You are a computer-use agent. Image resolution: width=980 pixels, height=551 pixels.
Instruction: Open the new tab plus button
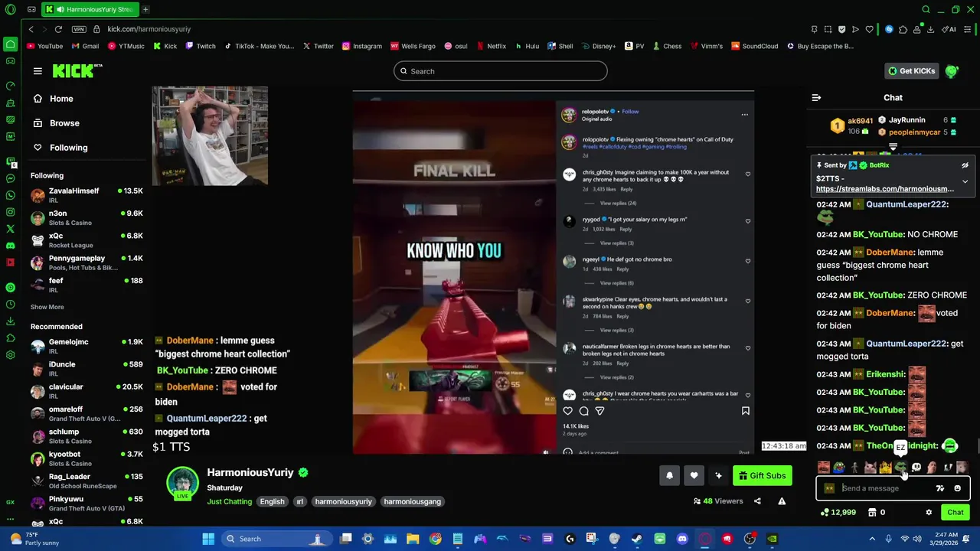(x=145, y=9)
